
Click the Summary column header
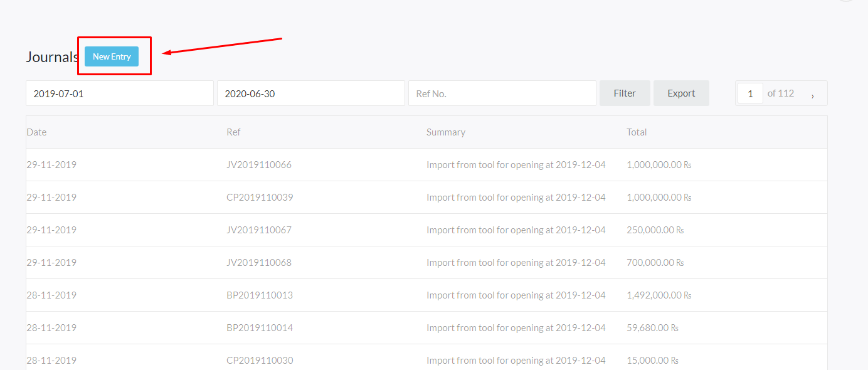(446, 132)
